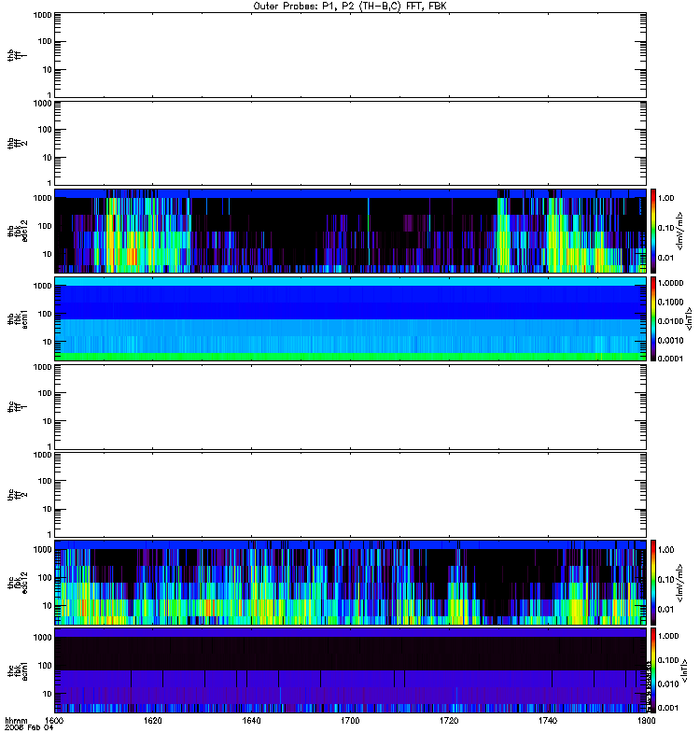Viewport: 700px width, 747px height.
Task: Click the 'thc fff 1' panel label
Action: pyautogui.click(x=17, y=407)
